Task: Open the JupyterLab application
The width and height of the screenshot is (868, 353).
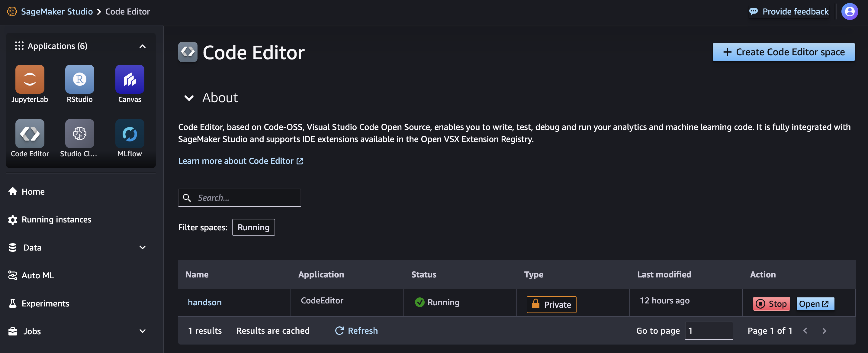Action: (x=30, y=84)
